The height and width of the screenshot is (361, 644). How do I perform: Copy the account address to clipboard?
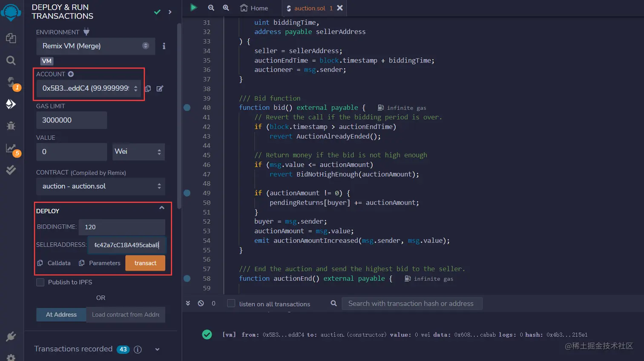point(148,89)
